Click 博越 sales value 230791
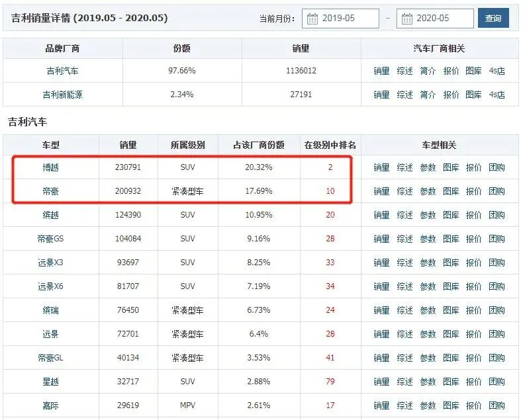523x420 pixels. [128, 167]
